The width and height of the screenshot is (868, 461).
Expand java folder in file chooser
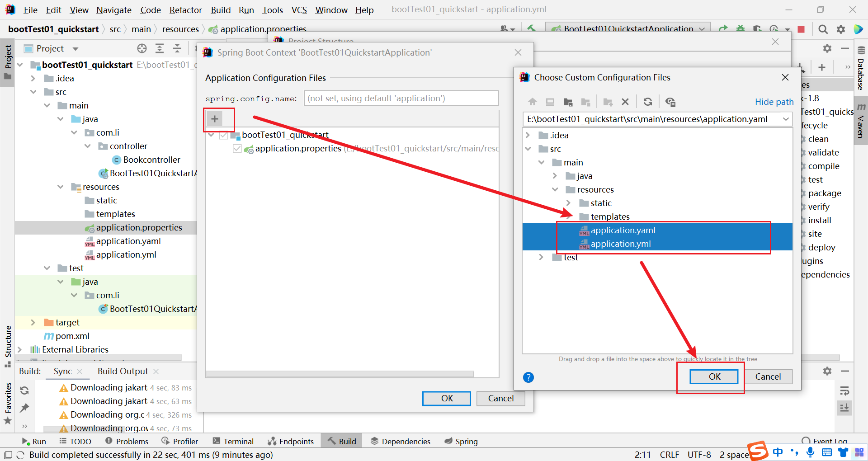pyautogui.click(x=555, y=176)
